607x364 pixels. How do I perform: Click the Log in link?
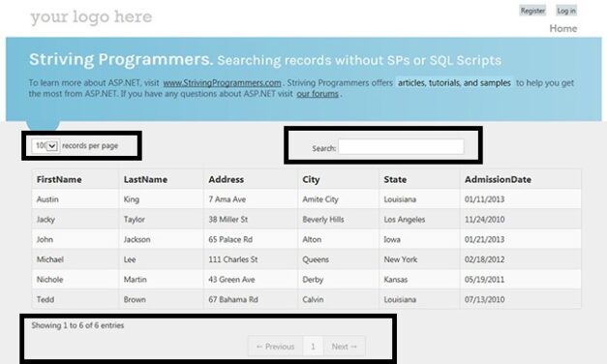coord(566,11)
